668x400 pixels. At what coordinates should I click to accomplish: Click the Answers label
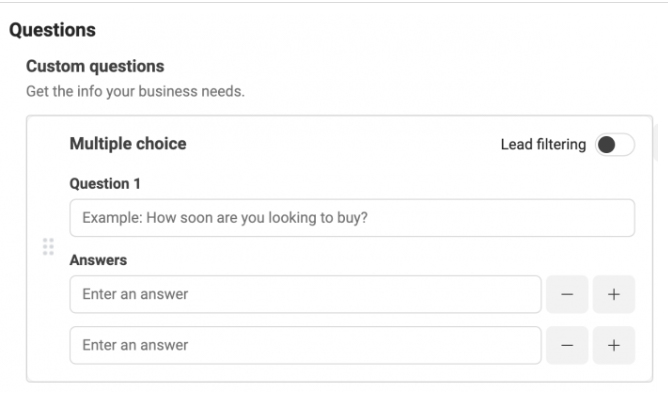98,260
